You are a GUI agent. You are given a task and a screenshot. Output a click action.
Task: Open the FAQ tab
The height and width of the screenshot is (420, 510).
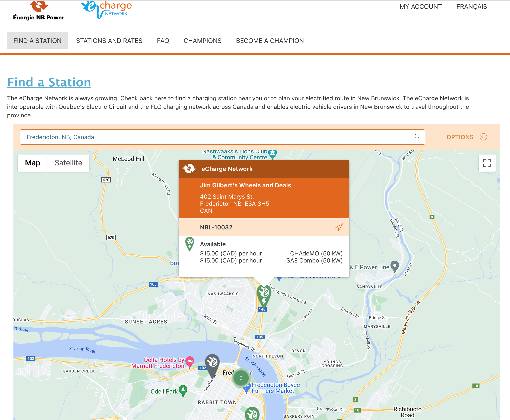163,41
